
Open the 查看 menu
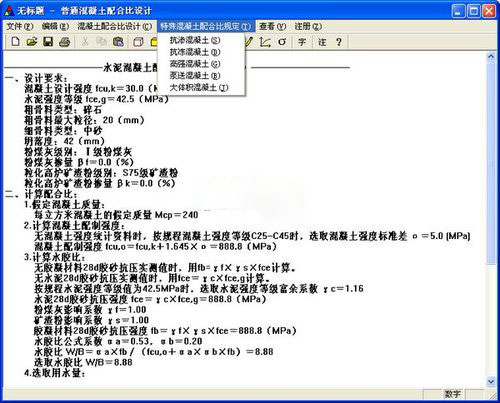pos(273,26)
